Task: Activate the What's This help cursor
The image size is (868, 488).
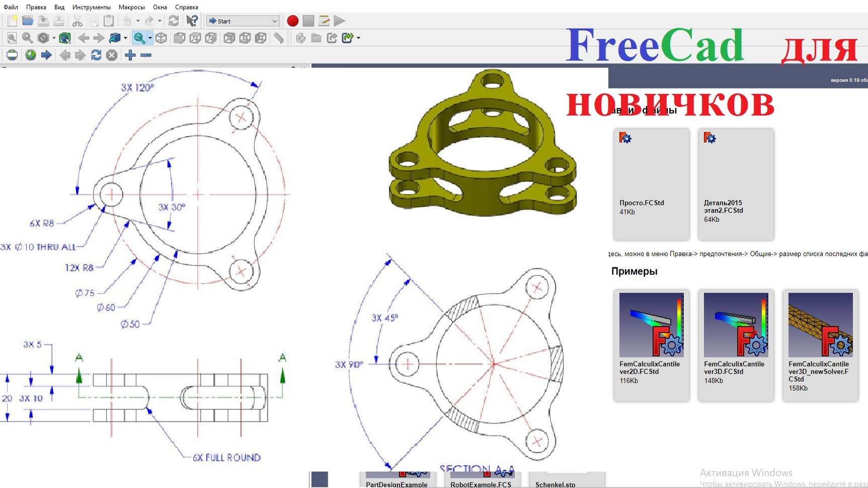Action: (x=192, y=21)
